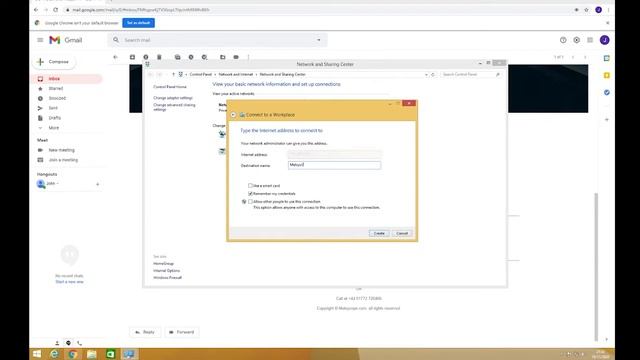Open address bar history dropdown in Control Panel
640x360 pixels.
point(426,74)
